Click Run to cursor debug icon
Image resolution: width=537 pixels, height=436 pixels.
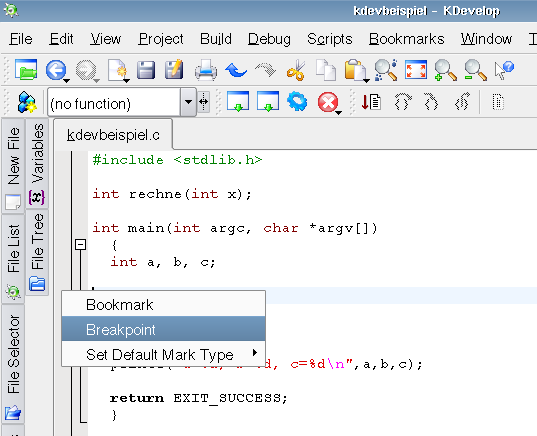click(371, 102)
